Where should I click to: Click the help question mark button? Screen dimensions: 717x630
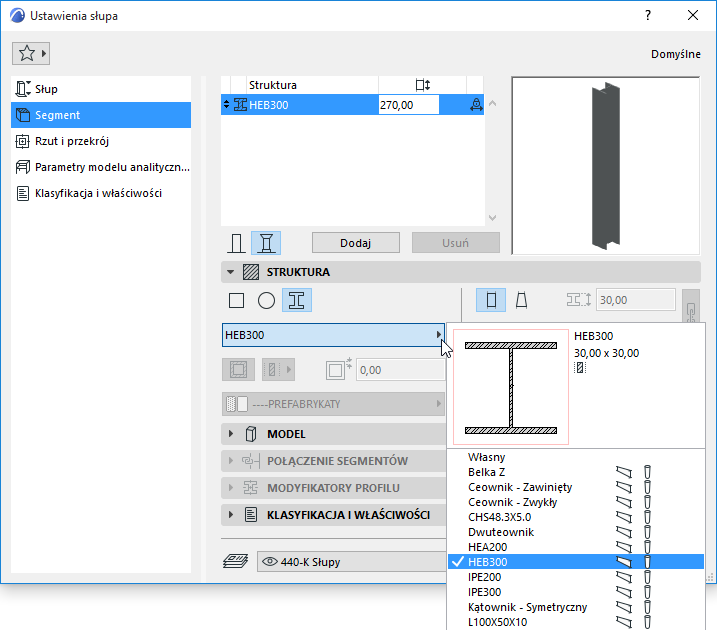click(x=648, y=16)
